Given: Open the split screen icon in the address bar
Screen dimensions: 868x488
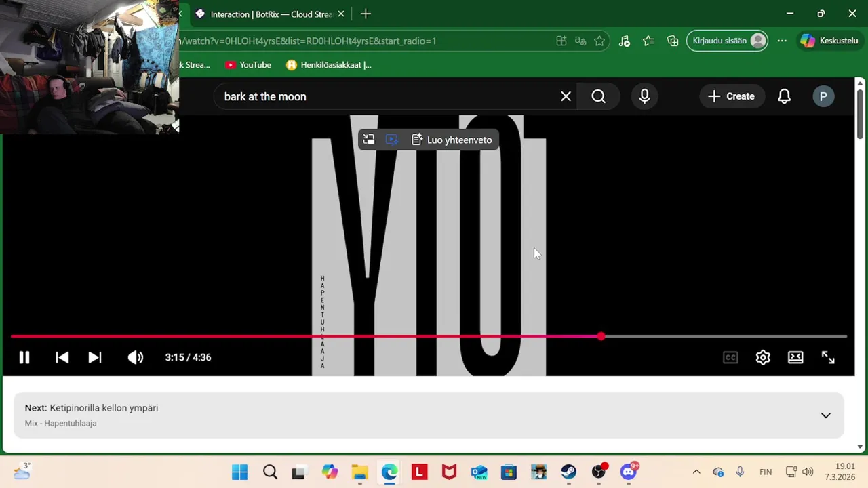Looking at the screenshot, I should (x=561, y=41).
